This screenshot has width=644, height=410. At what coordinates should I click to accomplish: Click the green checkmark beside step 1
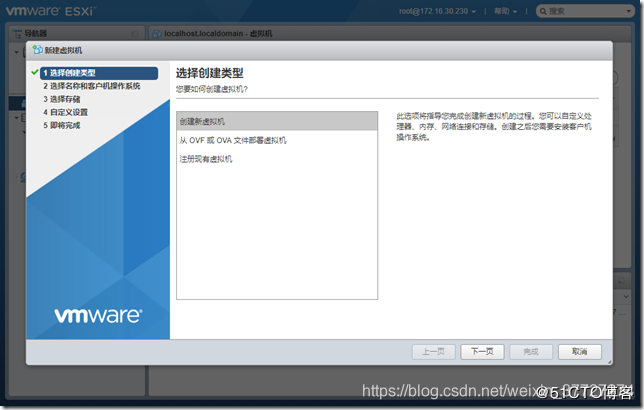pos(35,72)
